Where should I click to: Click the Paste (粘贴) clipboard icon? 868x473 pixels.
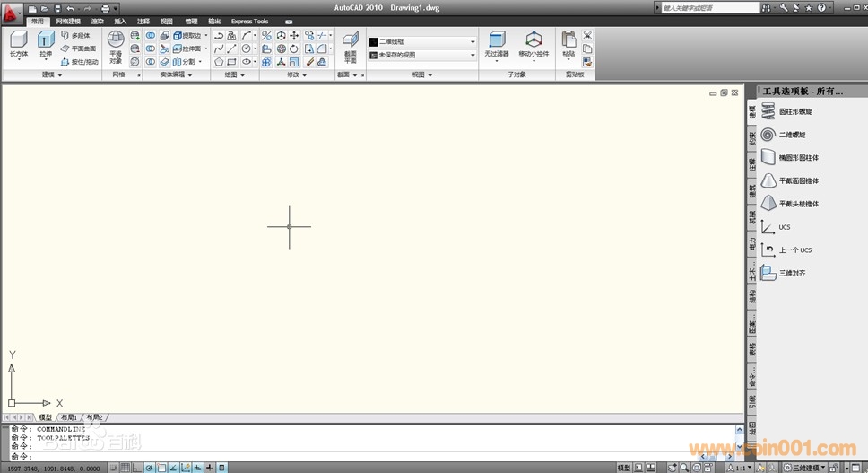569,43
